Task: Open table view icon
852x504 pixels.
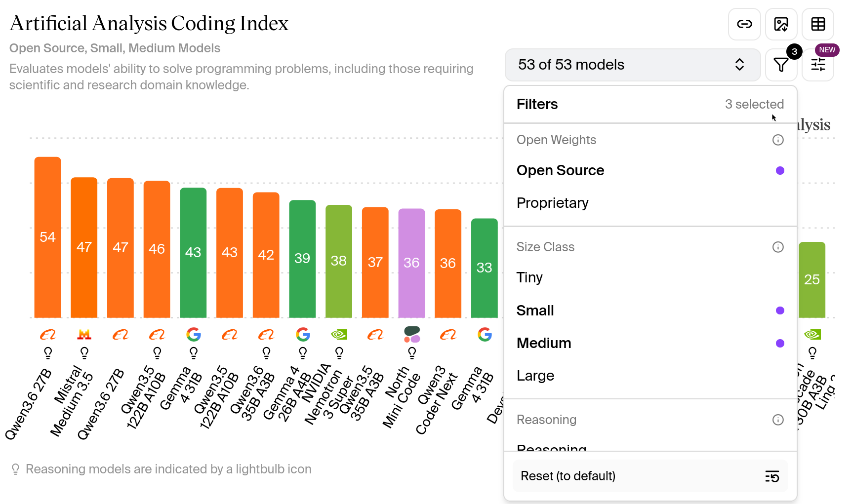Action: point(818,24)
